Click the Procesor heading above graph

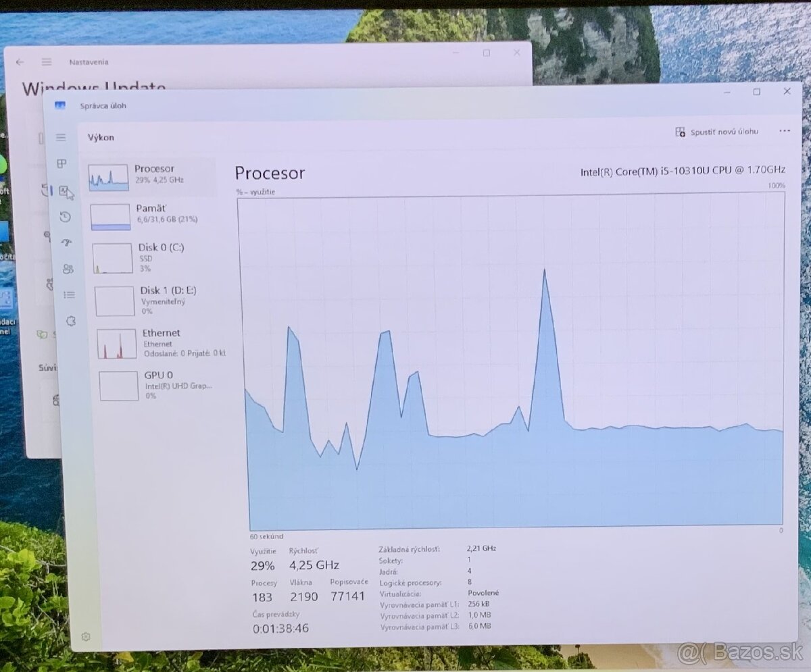coord(270,173)
